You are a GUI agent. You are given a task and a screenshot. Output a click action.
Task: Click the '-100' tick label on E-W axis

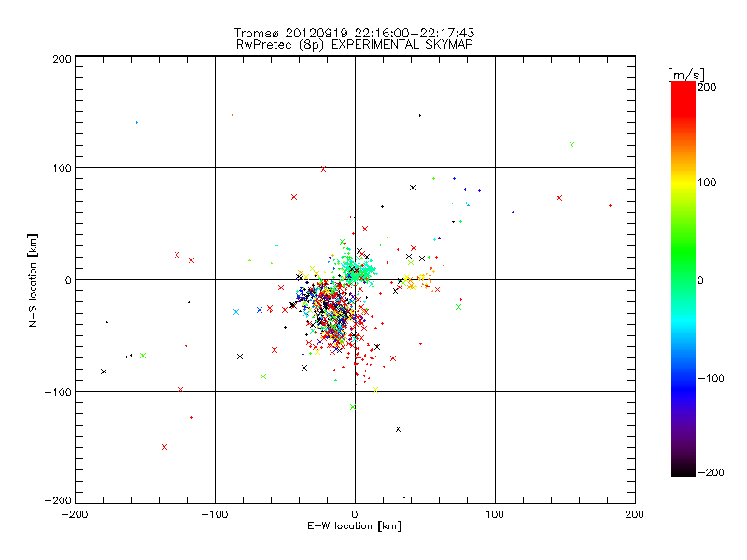[x=215, y=514]
